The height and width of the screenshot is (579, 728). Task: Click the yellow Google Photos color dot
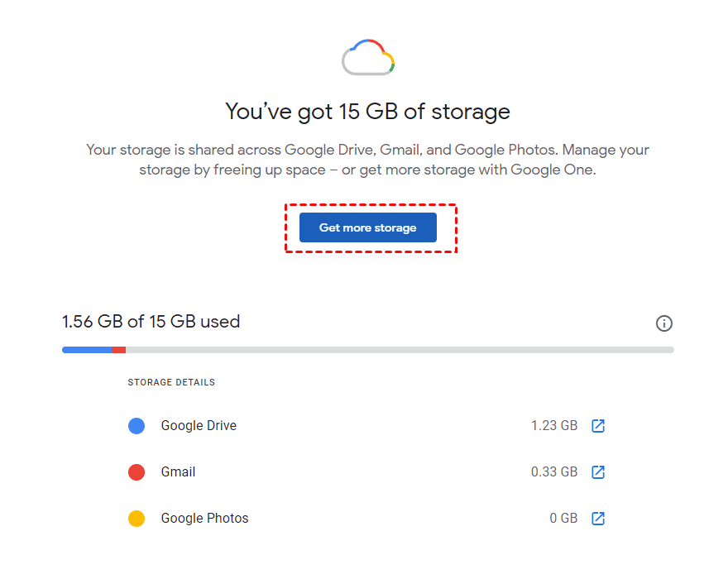[136, 519]
